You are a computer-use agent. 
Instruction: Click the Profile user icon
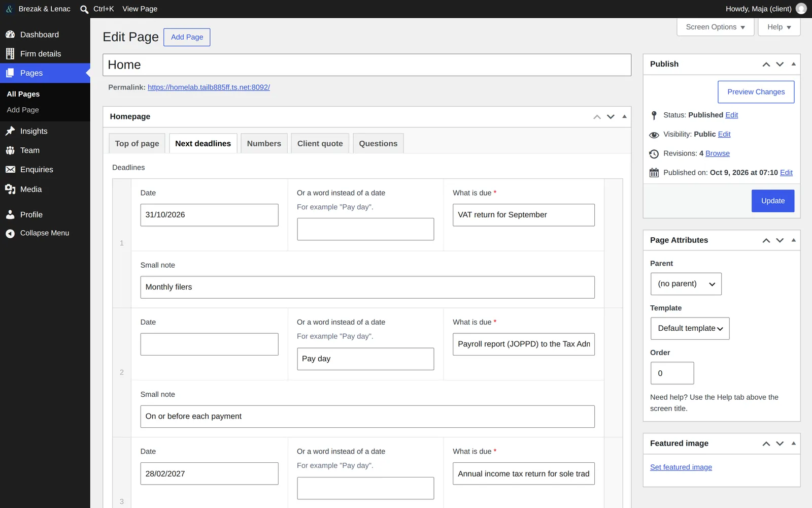tap(10, 214)
